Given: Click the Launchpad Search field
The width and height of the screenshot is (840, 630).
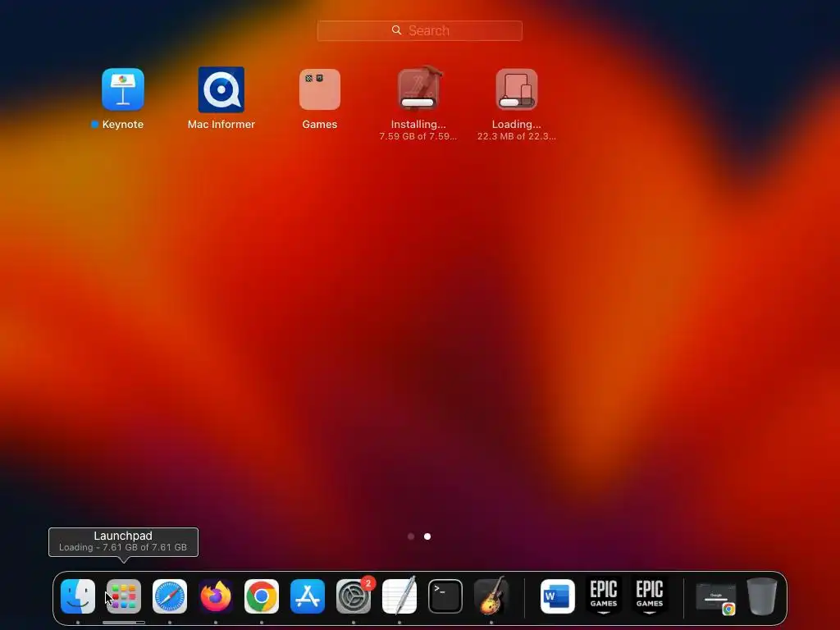Looking at the screenshot, I should point(419,30).
